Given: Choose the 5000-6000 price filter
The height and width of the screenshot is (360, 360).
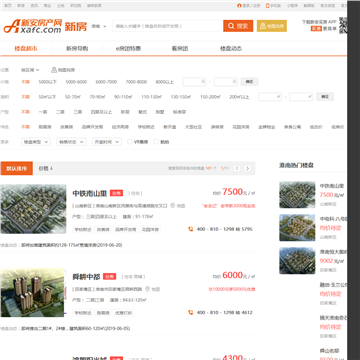Looking at the screenshot, I should pos(76,82).
